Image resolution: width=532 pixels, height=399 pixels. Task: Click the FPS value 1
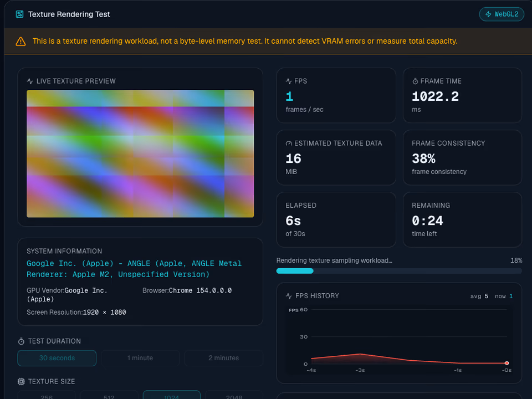(x=289, y=96)
